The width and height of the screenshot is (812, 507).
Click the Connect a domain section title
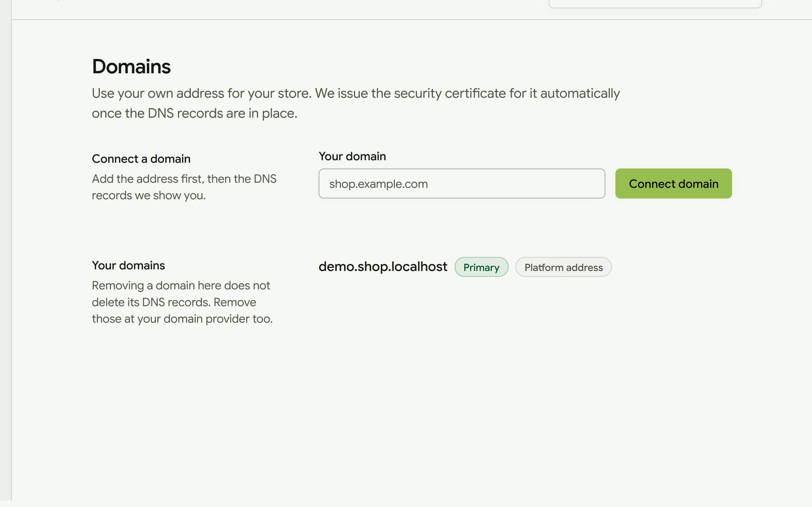tap(141, 159)
